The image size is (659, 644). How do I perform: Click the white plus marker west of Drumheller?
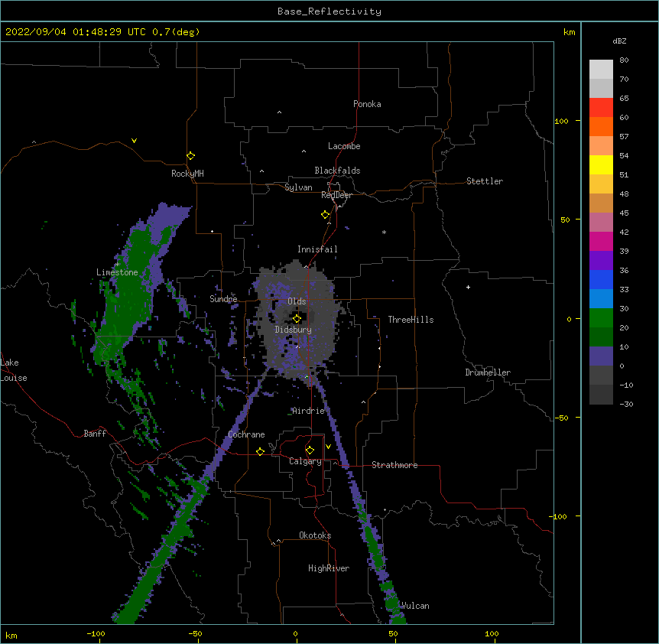pos(468,287)
